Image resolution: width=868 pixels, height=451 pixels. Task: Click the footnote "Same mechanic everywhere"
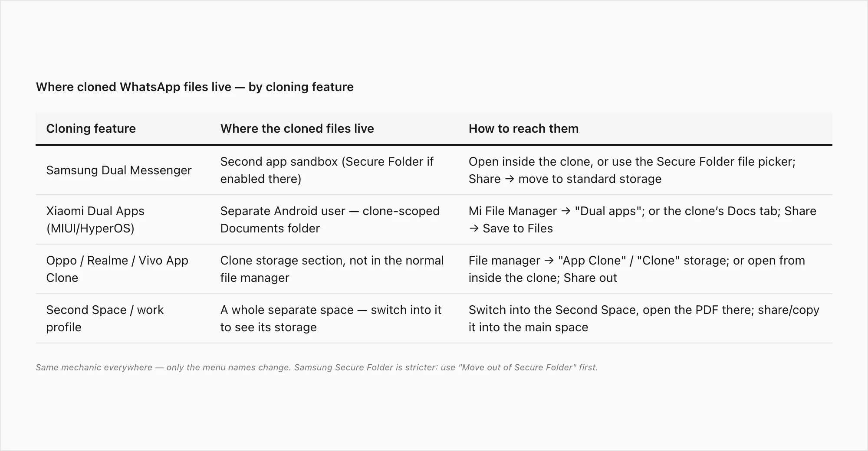click(x=316, y=367)
